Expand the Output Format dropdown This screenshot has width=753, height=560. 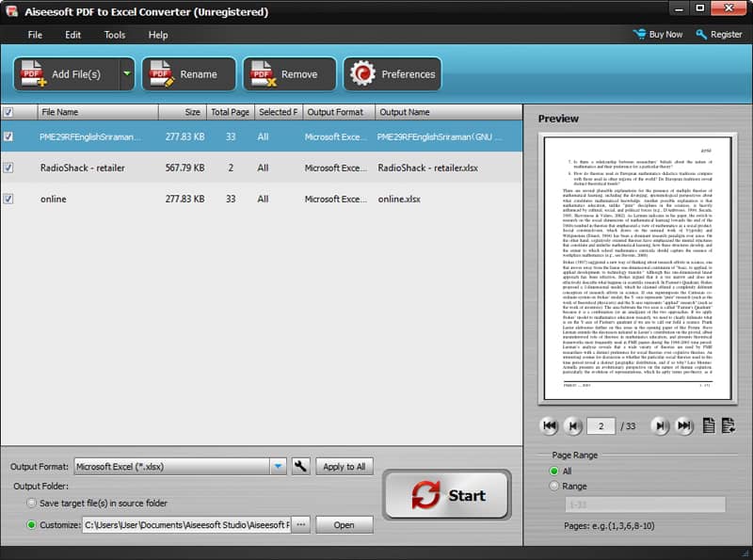278,466
